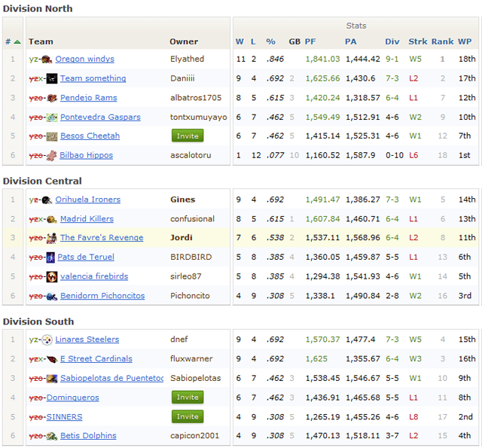Click the Division Central heading
The height and width of the screenshot is (448, 482).
42,181
